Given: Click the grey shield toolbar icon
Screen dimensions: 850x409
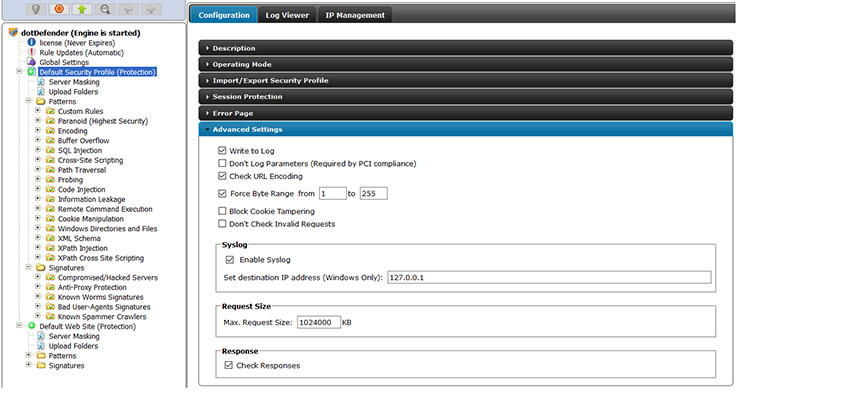Looking at the screenshot, I should (x=36, y=9).
